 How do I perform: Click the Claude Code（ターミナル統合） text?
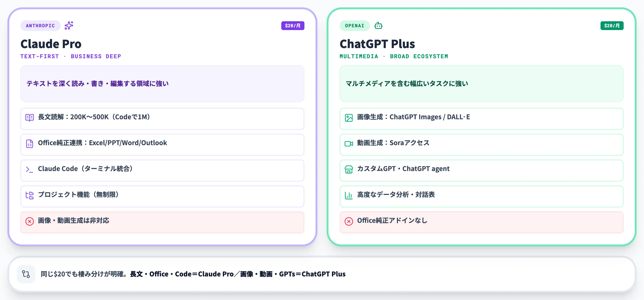pos(86,169)
